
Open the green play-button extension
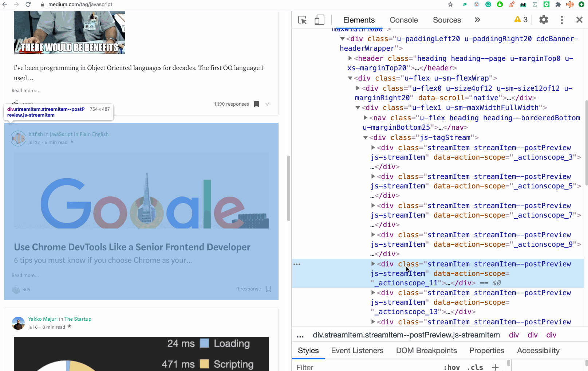[546, 4]
